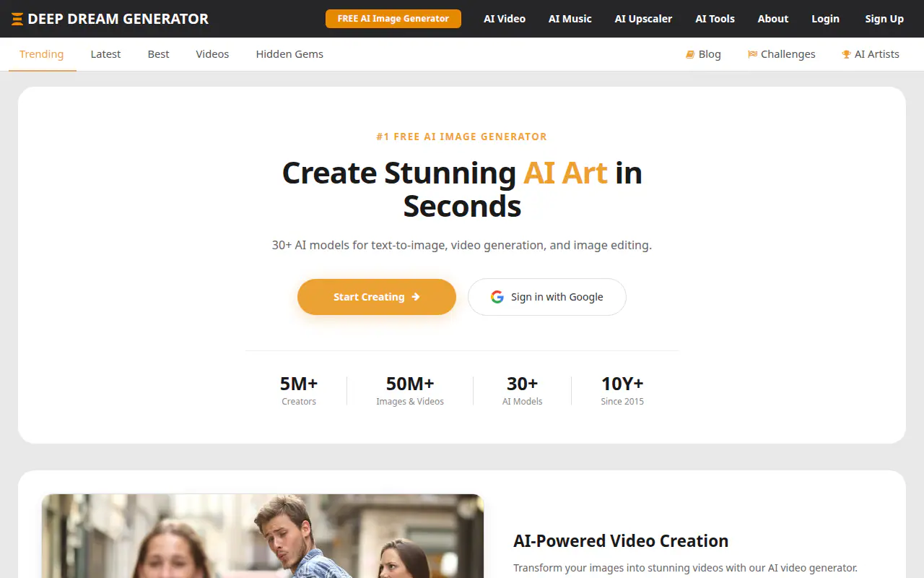The image size is (924, 578).
Task: Click the arrow icon in Start Creating
Action: click(415, 297)
